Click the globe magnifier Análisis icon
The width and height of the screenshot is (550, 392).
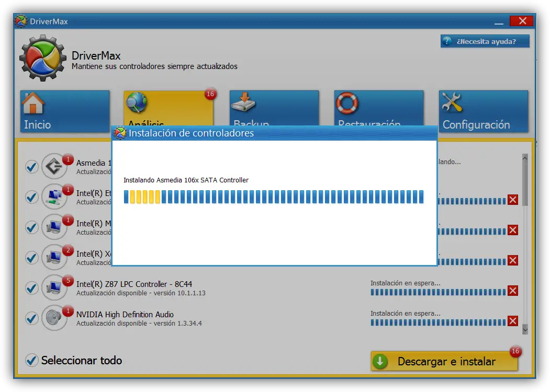[x=136, y=102]
